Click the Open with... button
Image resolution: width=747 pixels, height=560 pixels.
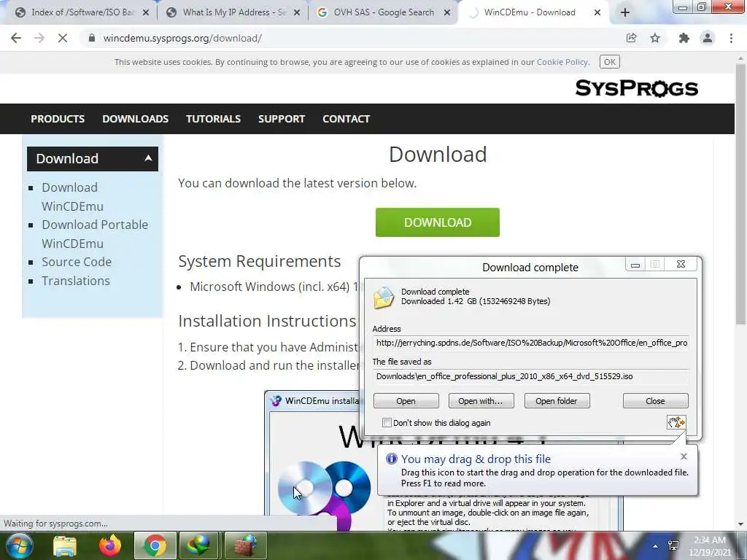pos(481,401)
